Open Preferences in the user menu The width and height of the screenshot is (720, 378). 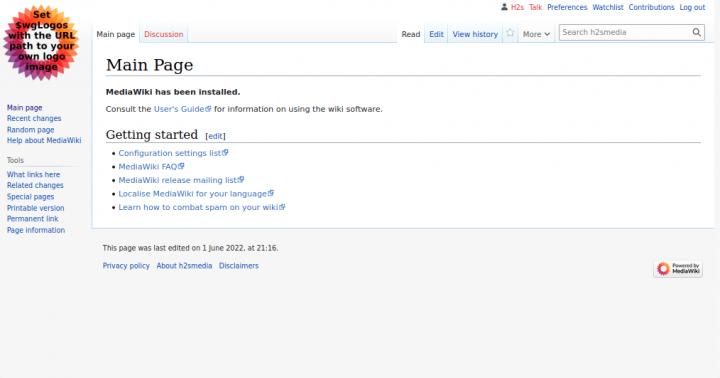567,7
